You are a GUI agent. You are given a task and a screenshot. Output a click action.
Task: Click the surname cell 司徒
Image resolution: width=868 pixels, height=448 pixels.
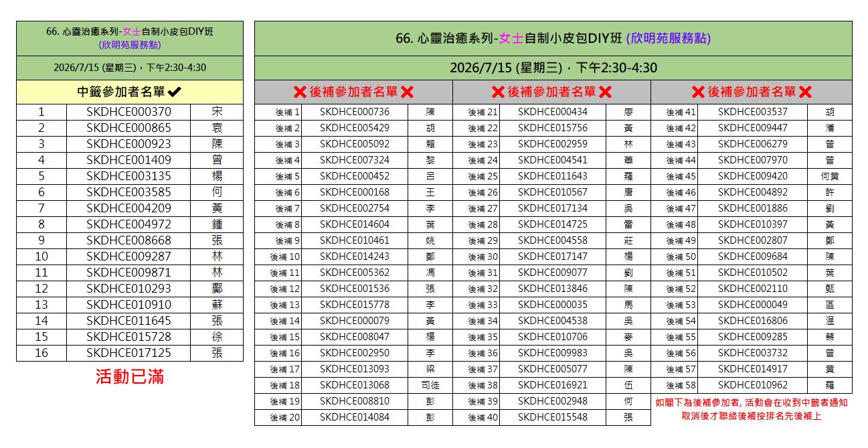pyautogui.click(x=430, y=385)
